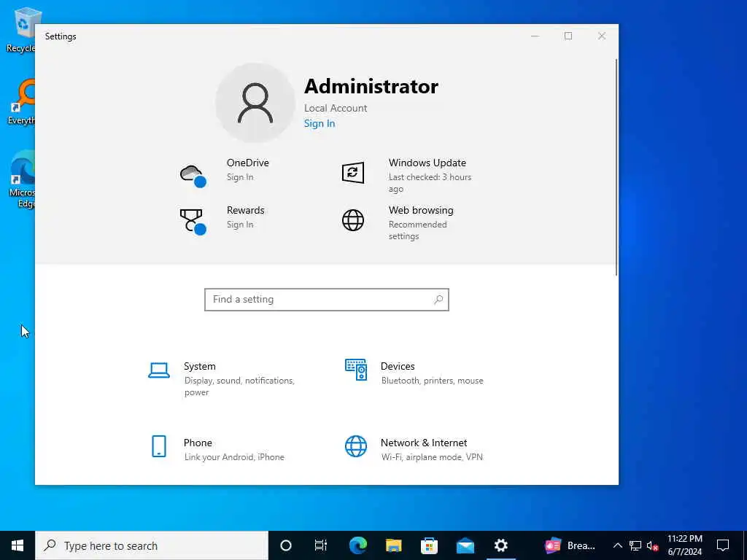The height and width of the screenshot is (560, 747).
Task: Click the Cortana circle on taskbar
Action: 286,545
